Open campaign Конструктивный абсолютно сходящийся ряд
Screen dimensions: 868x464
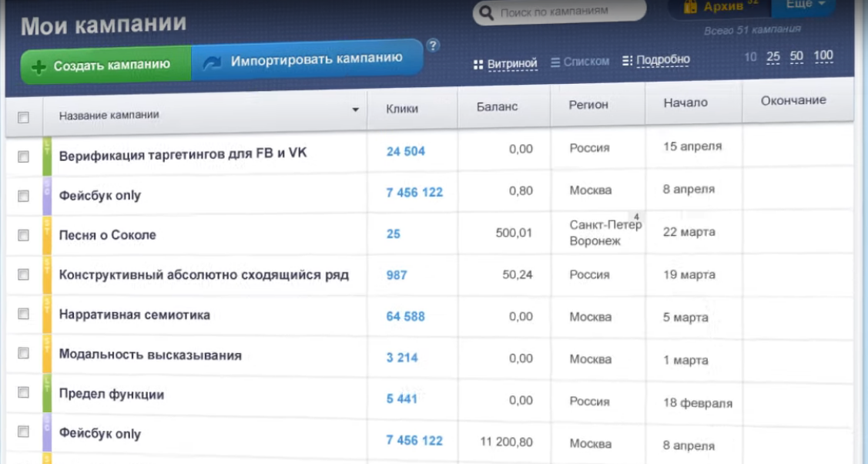pyautogui.click(x=203, y=274)
